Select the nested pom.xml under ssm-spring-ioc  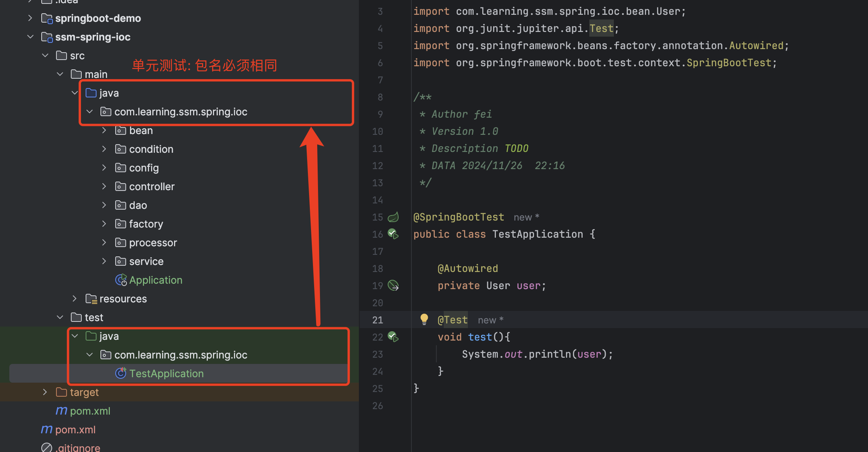point(90,411)
